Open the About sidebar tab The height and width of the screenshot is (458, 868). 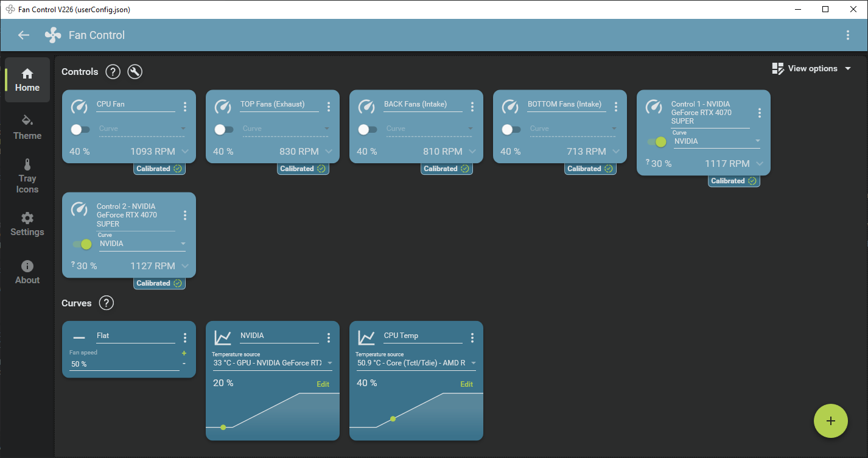[x=27, y=272]
